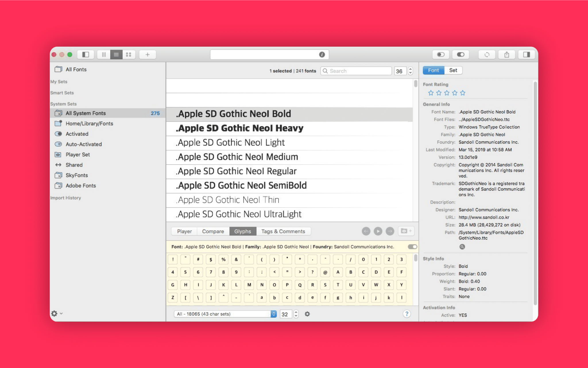Click the % glyph cell
Image resolution: width=588 pixels, height=368 pixels.
pos(223,259)
